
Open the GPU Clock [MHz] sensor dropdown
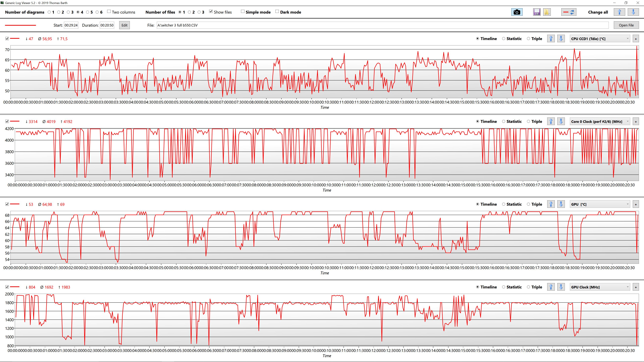click(x=600, y=287)
